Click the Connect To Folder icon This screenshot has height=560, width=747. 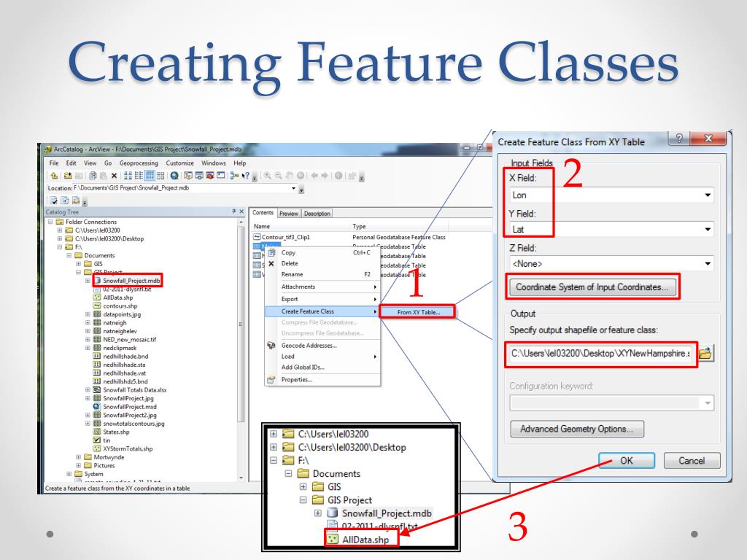(68, 176)
